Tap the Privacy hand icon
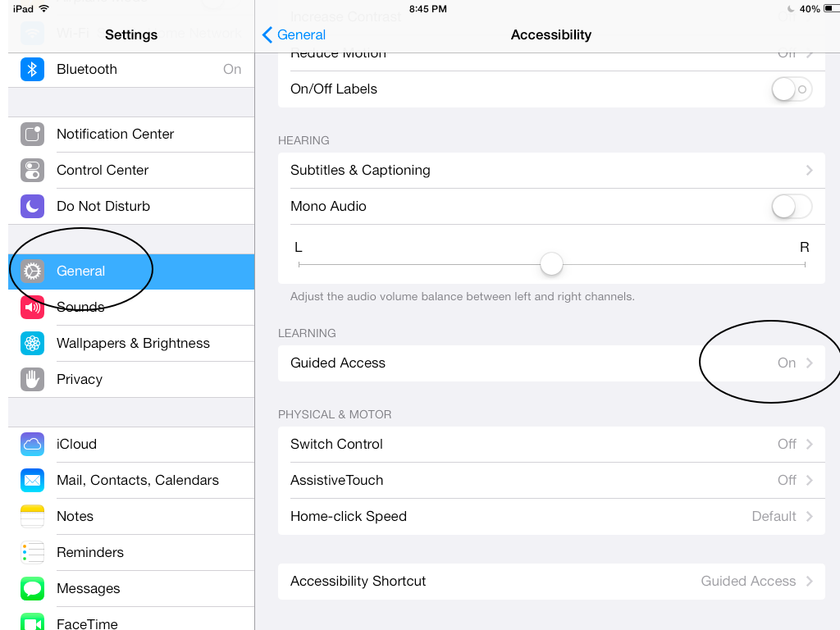Image resolution: width=840 pixels, height=630 pixels. tap(32, 379)
